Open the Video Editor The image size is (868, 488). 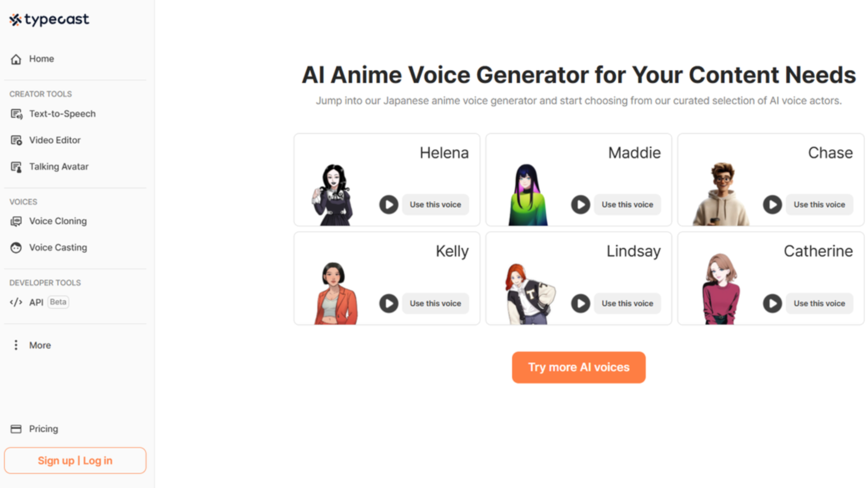tap(55, 140)
